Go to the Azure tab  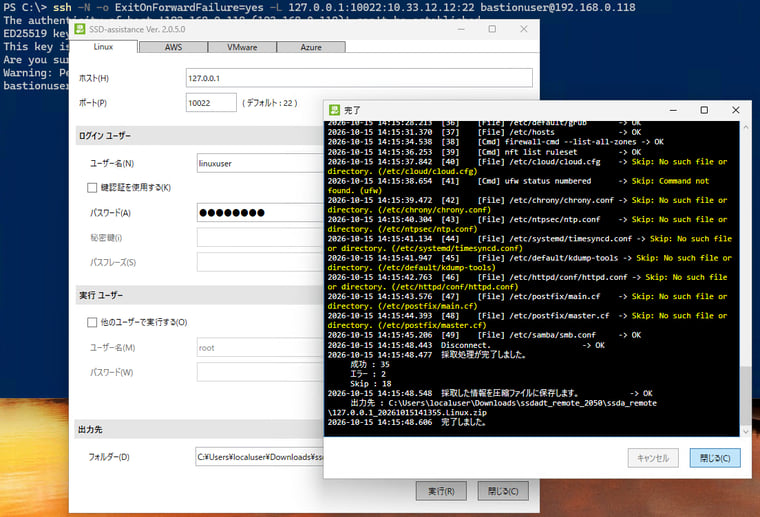tap(311, 47)
